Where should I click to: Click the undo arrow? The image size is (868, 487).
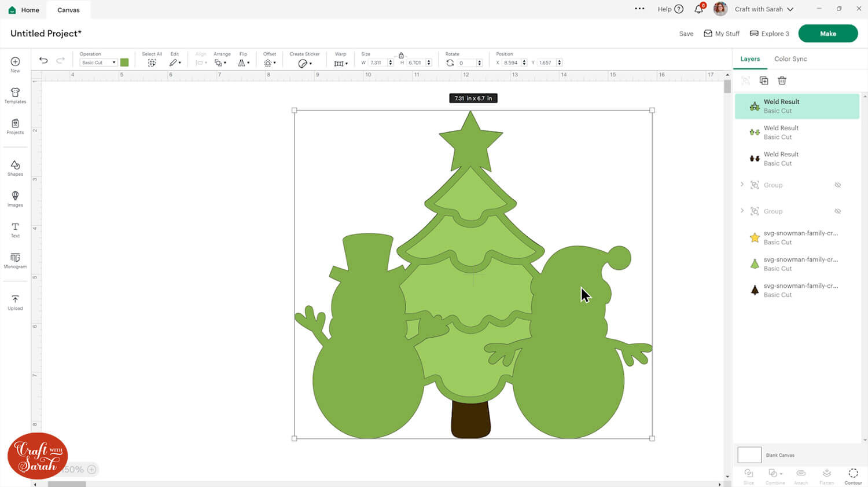coord(43,61)
